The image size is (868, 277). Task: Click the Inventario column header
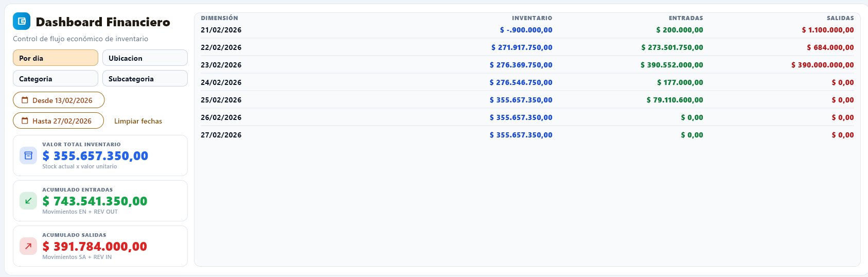(x=532, y=18)
